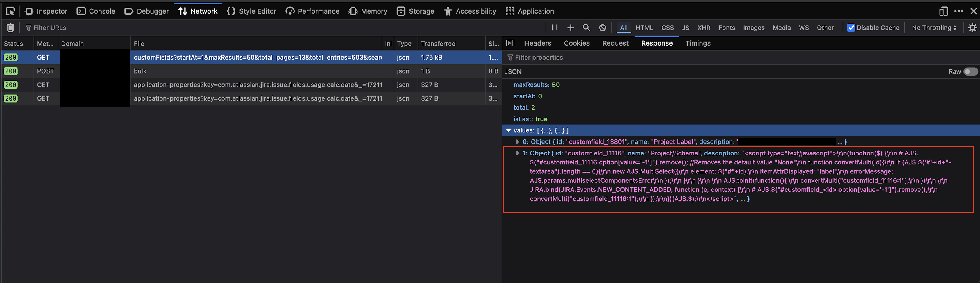Image resolution: width=980 pixels, height=283 pixels.
Task: Clear network log with trash icon
Action: [10, 28]
